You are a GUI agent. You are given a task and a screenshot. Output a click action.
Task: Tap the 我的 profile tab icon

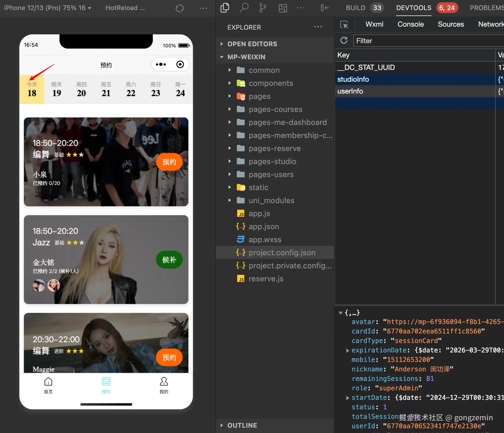pyautogui.click(x=164, y=382)
